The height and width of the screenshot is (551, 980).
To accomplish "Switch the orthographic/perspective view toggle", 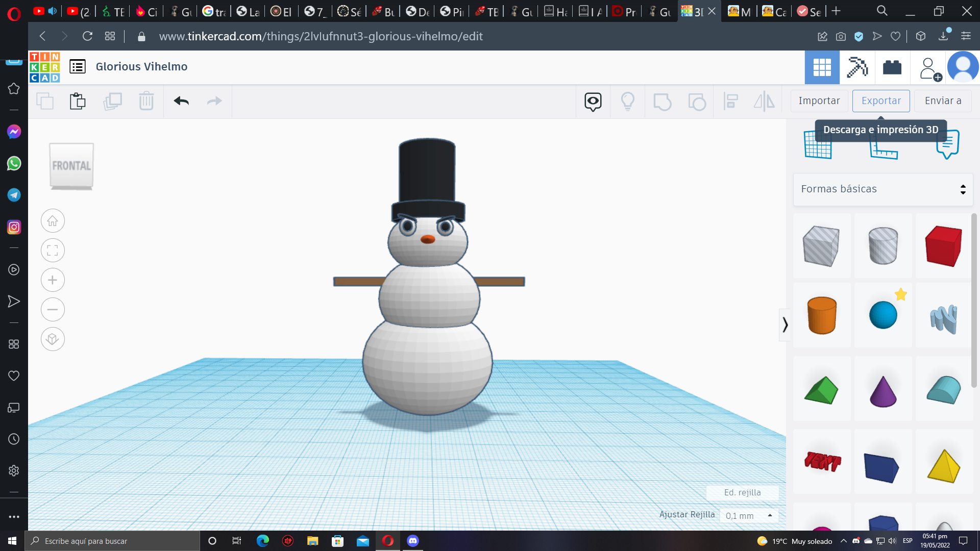I will click(53, 339).
